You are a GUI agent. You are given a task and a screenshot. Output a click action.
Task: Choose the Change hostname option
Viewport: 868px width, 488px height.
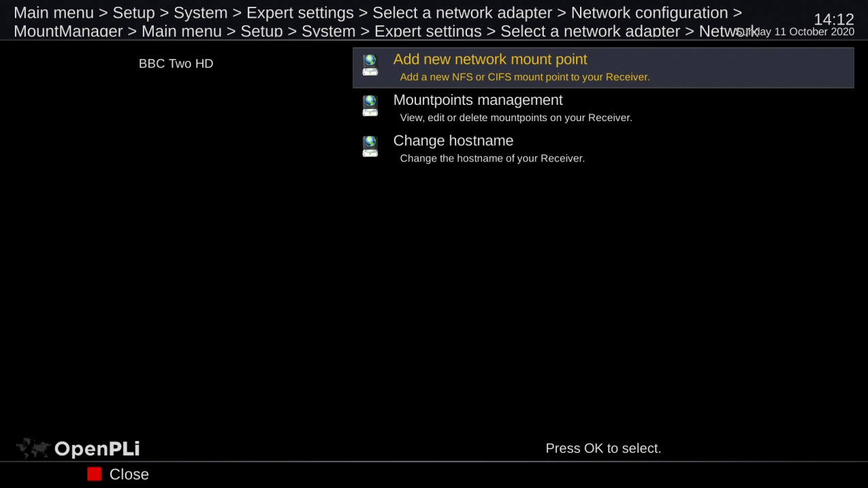point(453,141)
